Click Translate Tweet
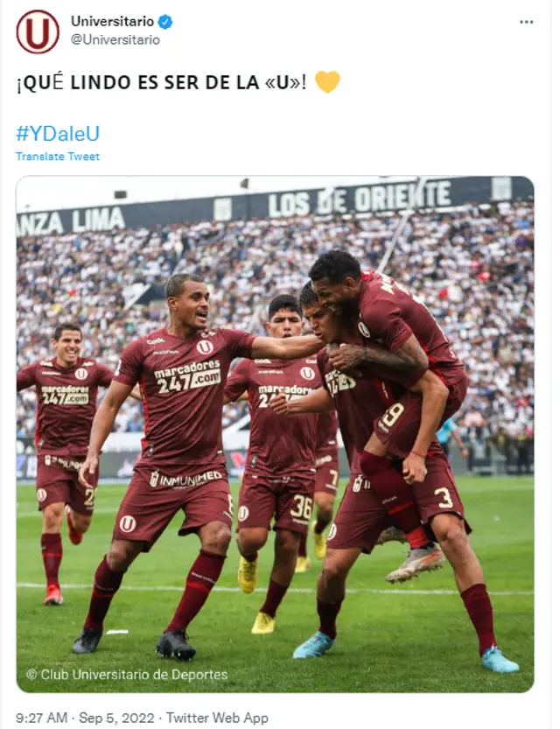The height and width of the screenshot is (729, 560). (x=58, y=156)
